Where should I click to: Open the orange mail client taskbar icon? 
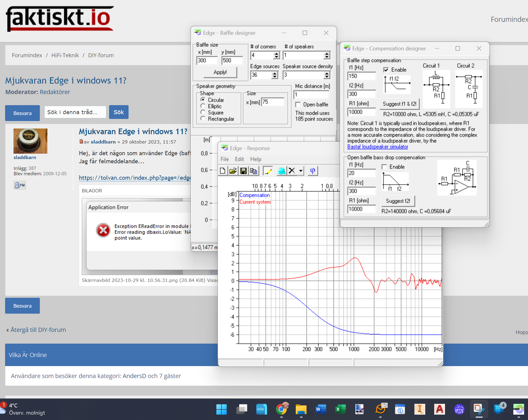pos(381,409)
